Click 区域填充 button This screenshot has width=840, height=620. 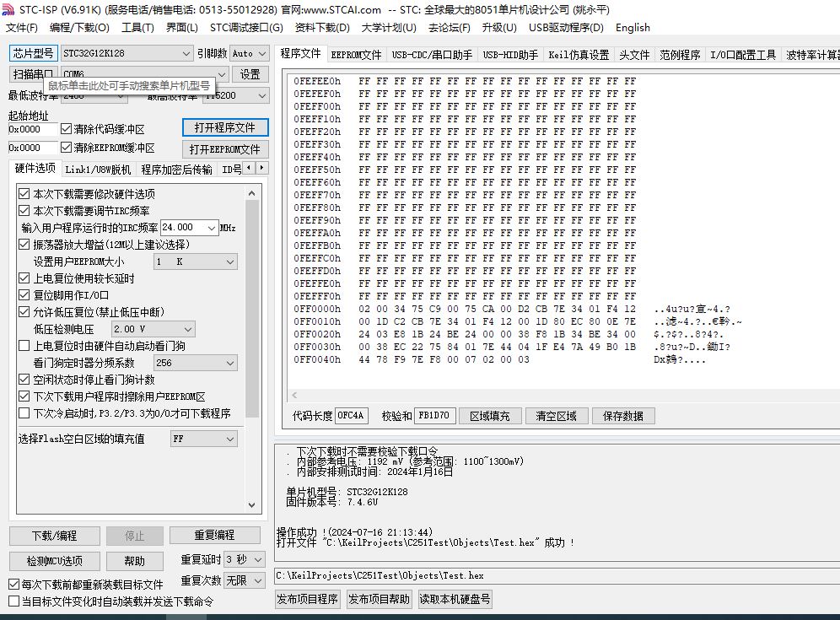point(490,416)
